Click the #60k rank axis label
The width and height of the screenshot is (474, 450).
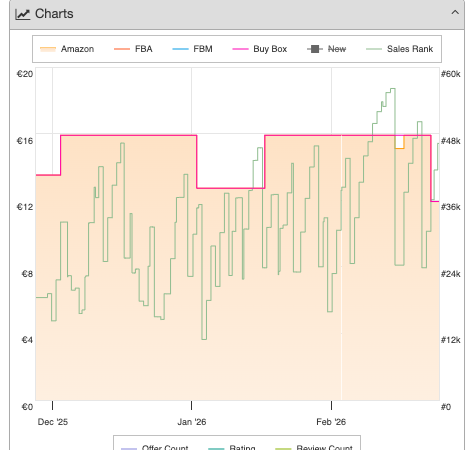click(x=451, y=74)
